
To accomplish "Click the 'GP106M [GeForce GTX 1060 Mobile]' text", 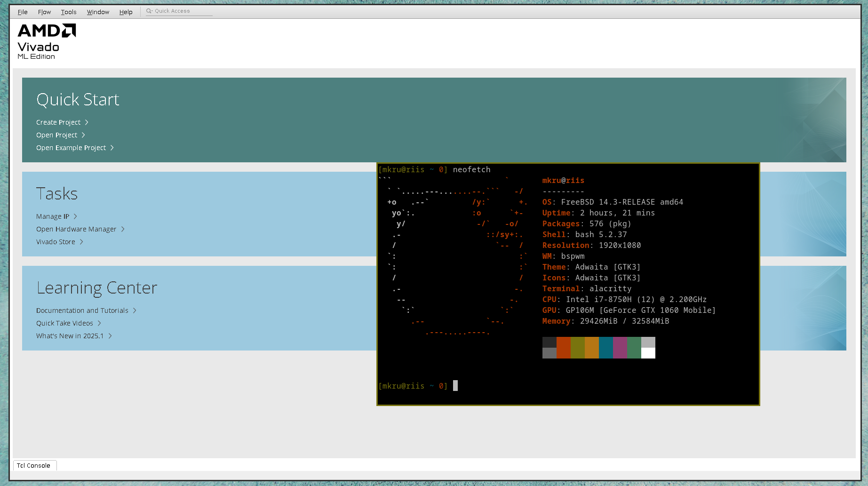I will click(x=641, y=310).
